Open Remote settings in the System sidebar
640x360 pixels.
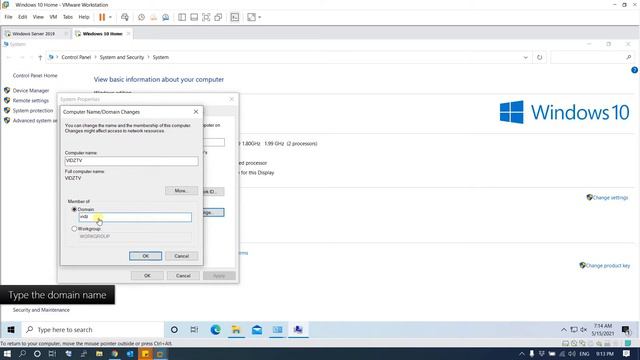coord(31,101)
